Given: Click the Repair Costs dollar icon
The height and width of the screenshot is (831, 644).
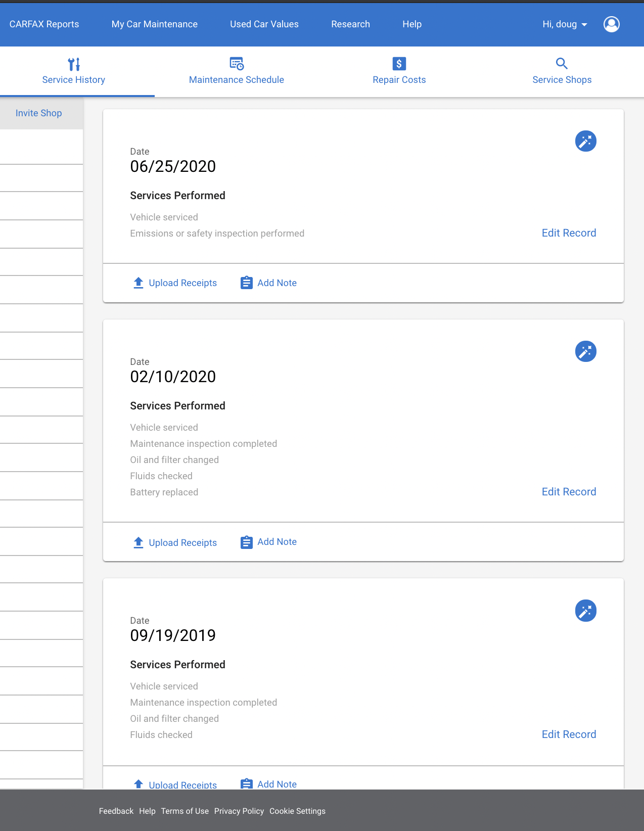Looking at the screenshot, I should (399, 64).
